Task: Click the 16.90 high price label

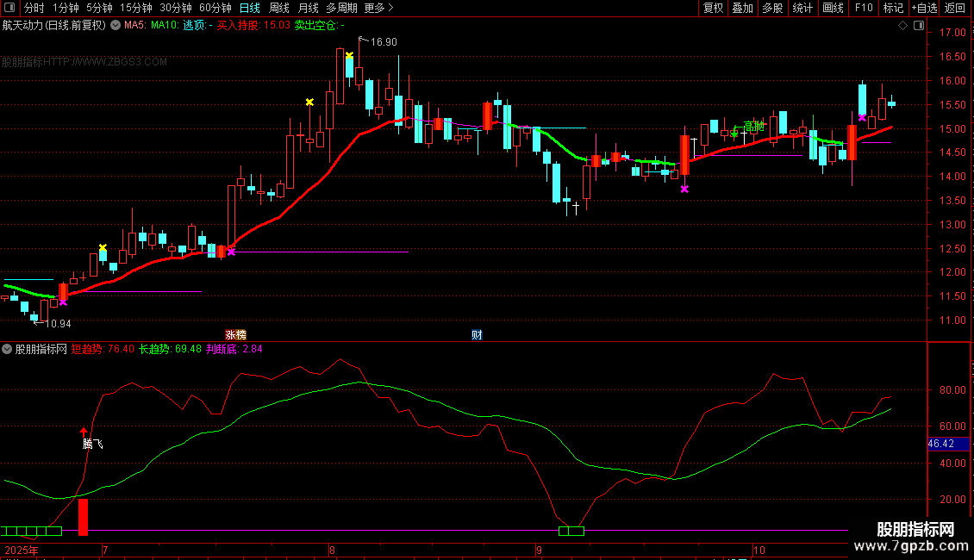Action: (x=384, y=42)
